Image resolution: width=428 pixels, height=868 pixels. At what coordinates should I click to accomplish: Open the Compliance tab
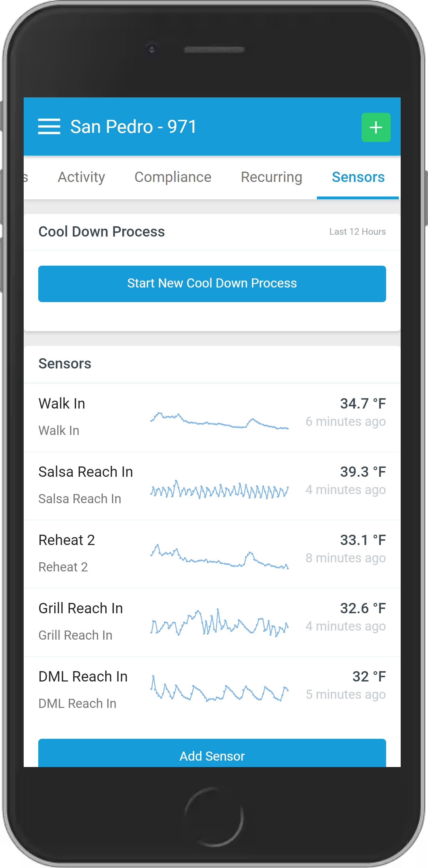click(173, 177)
